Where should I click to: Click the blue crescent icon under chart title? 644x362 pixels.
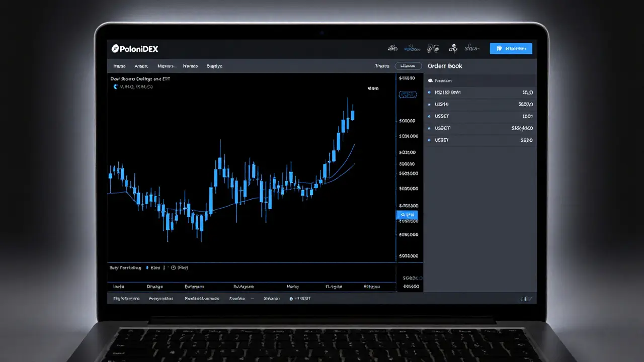pyautogui.click(x=115, y=87)
